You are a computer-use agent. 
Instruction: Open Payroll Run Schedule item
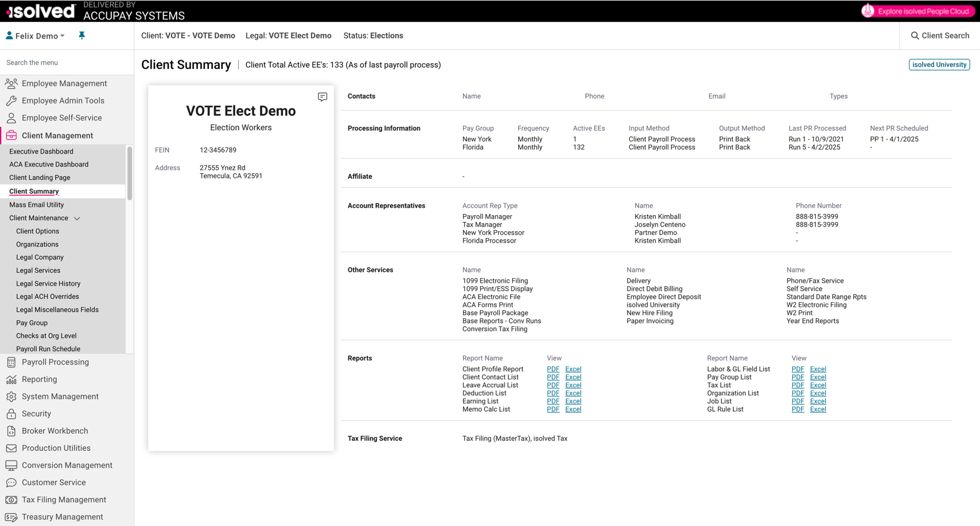pos(48,349)
